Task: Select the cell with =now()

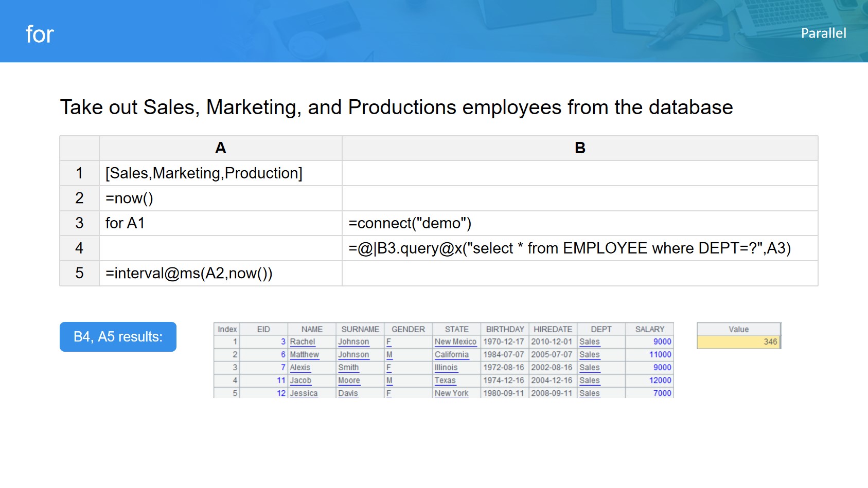Action: tap(130, 198)
